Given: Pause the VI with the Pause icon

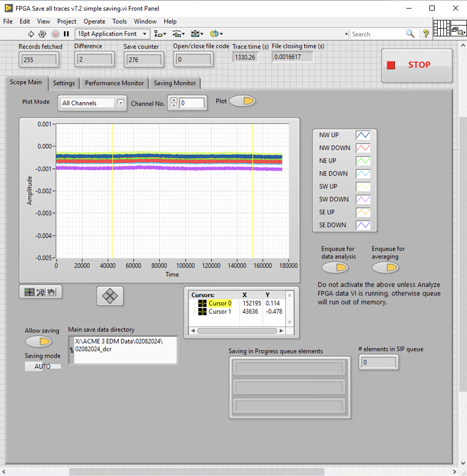Looking at the screenshot, I should (66, 34).
